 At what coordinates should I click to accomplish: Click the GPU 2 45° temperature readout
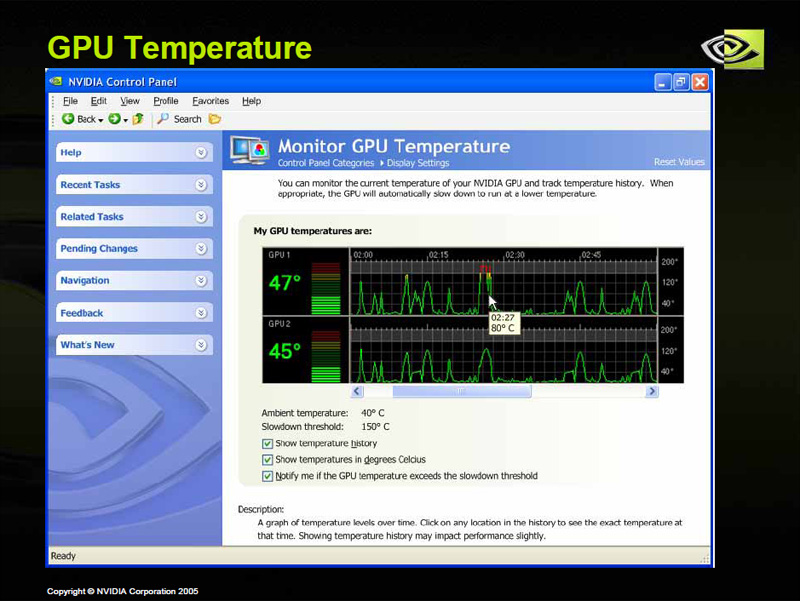click(x=285, y=351)
